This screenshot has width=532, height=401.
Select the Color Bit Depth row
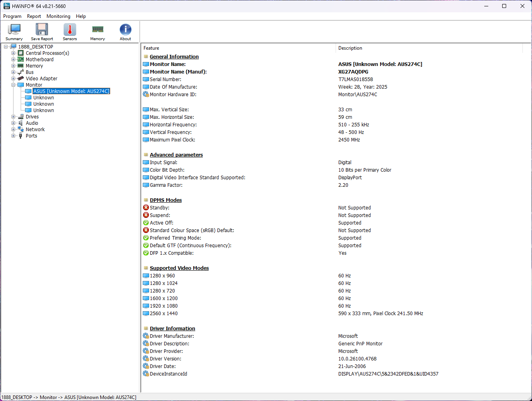(x=332, y=170)
